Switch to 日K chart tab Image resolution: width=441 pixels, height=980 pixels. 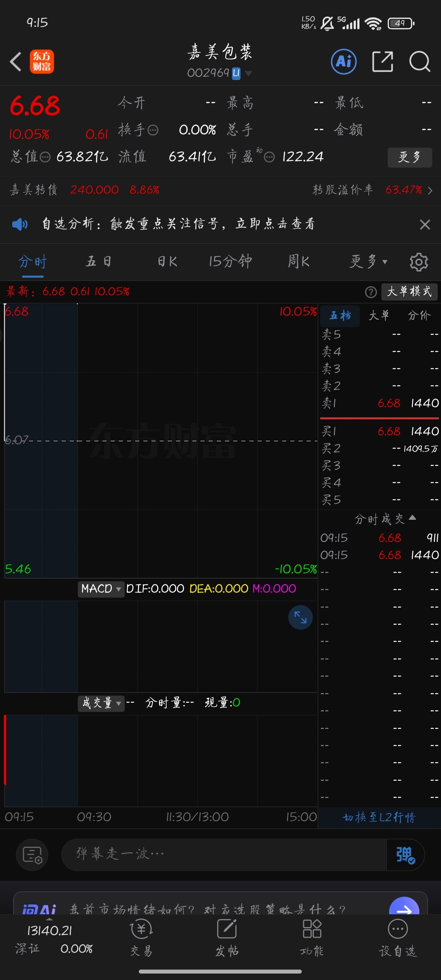(x=167, y=261)
